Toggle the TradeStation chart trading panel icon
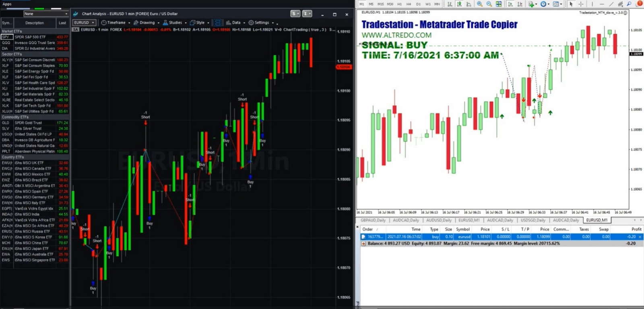This screenshot has height=309, width=644. pyautogui.click(x=218, y=23)
